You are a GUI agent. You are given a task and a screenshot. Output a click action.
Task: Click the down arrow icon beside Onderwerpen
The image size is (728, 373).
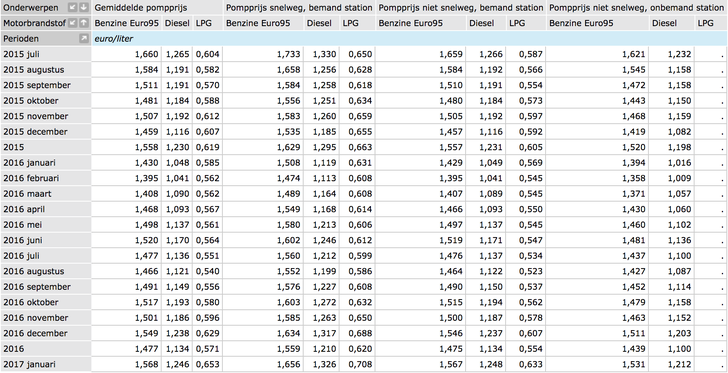click(x=83, y=7)
